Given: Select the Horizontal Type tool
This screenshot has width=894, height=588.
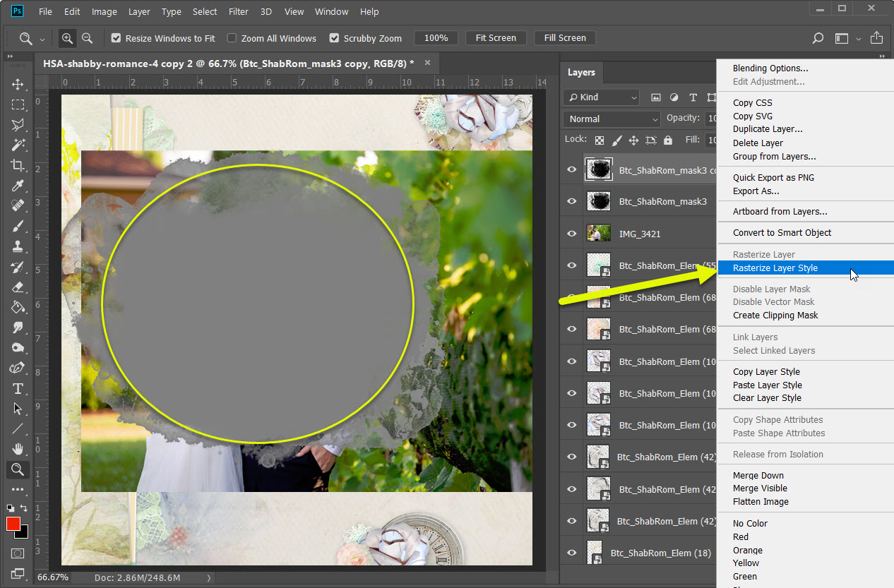Looking at the screenshot, I should [x=18, y=389].
